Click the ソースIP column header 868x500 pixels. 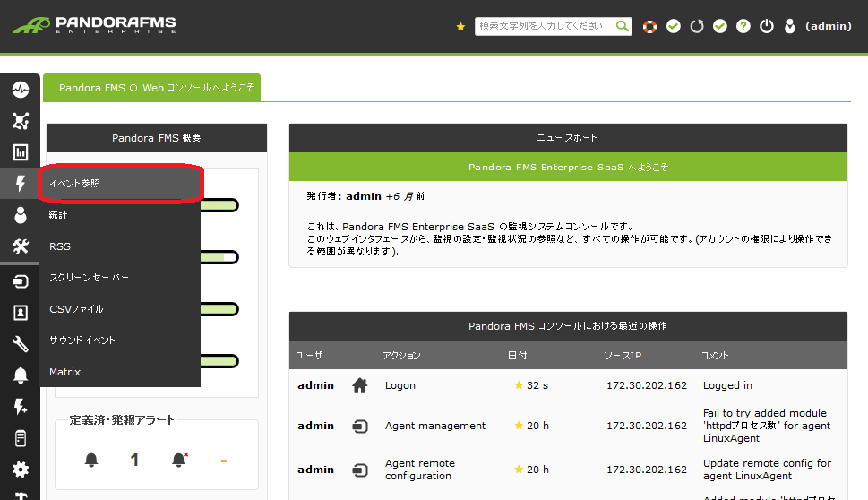pyautogui.click(x=623, y=355)
